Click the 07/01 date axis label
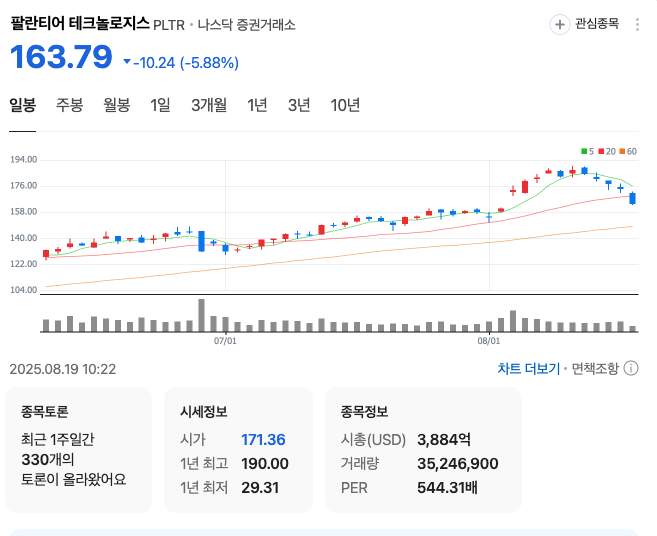 (x=225, y=341)
